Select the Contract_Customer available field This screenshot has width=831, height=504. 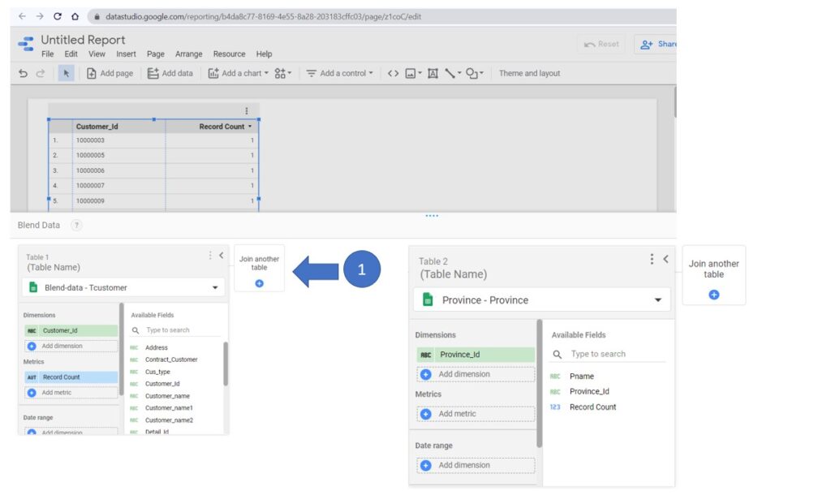click(171, 360)
